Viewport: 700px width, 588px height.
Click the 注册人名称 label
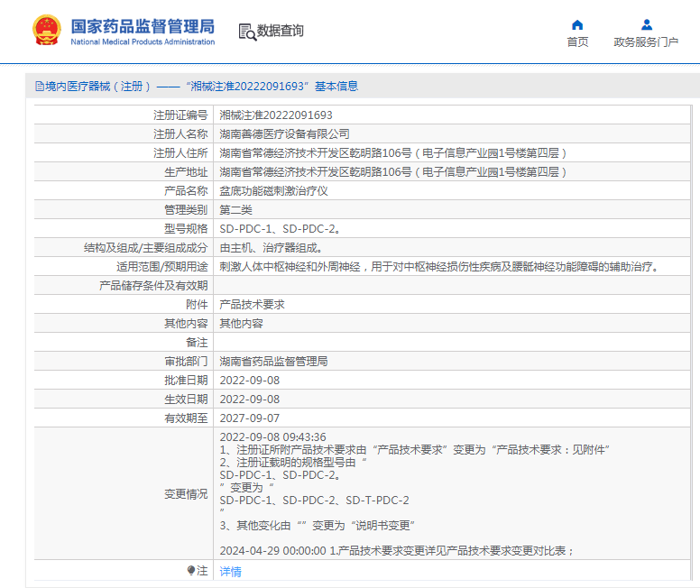pos(180,134)
